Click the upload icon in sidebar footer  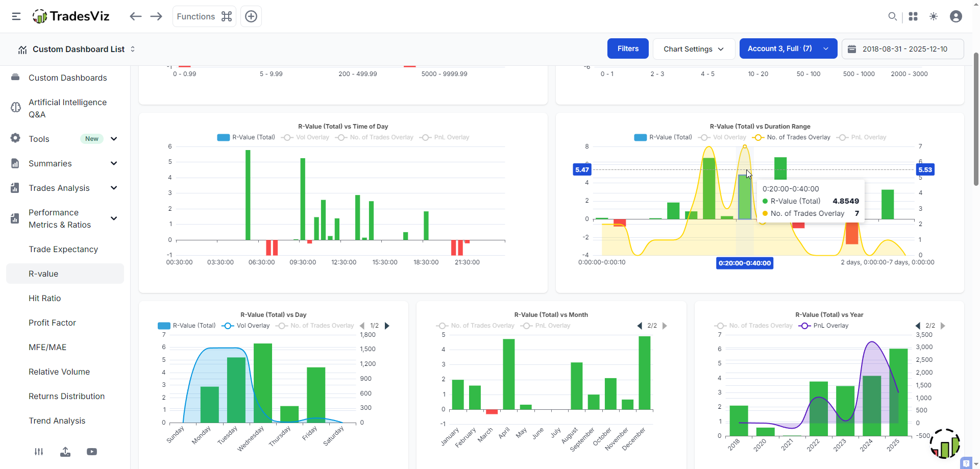[x=65, y=452]
